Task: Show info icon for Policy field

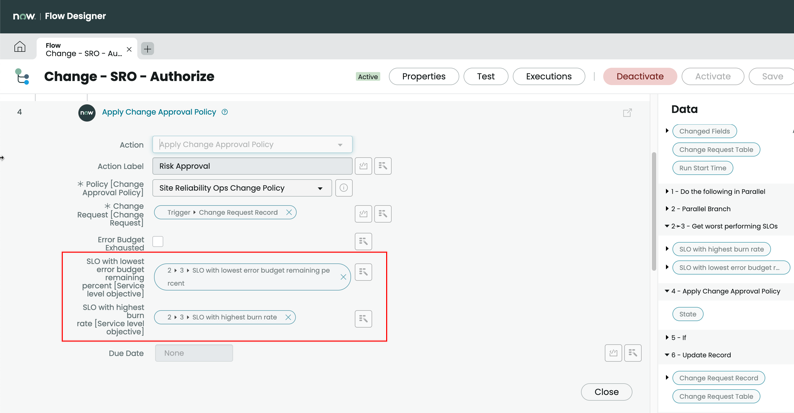Action: coord(344,188)
